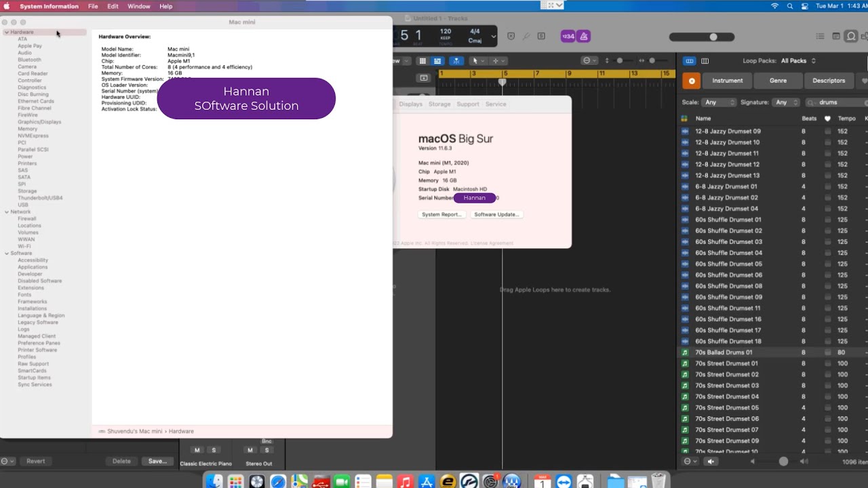Enable the Tuner icon in Logic's control bar
This screenshot has width=868, height=488.
(527, 36)
